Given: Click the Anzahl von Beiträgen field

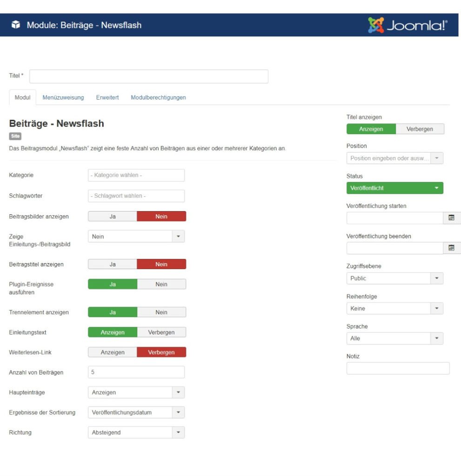Looking at the screenshot, I should [x=136, y=372].
